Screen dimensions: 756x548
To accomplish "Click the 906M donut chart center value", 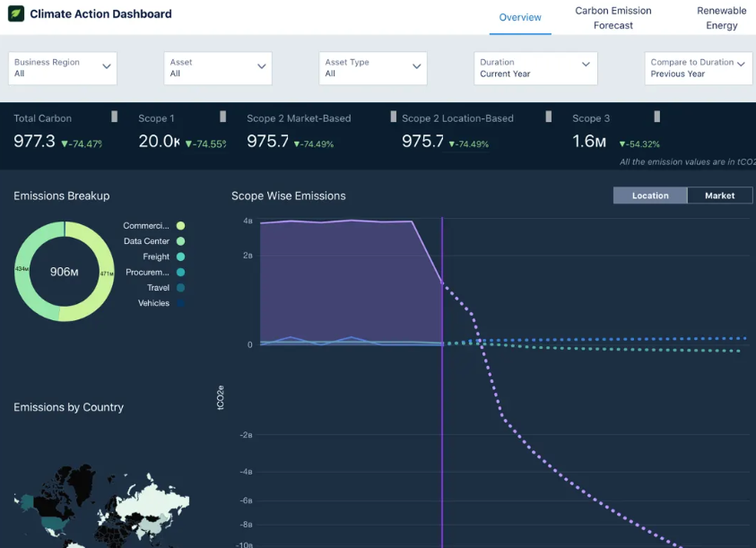I will point(65,272).
